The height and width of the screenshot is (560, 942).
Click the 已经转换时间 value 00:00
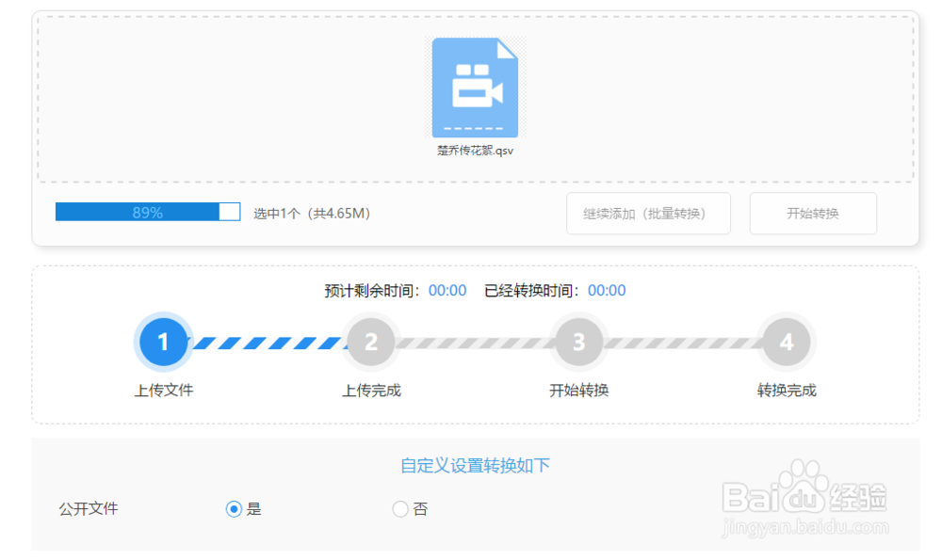pos(607,291)
